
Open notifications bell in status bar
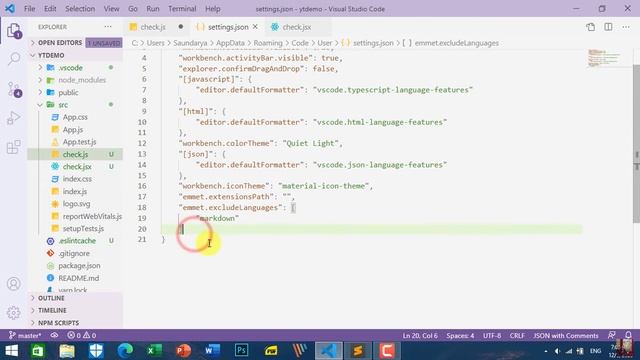pos(628,335)
